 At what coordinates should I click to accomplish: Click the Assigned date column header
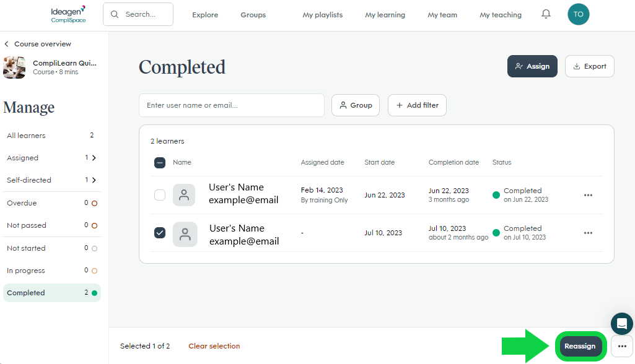(x=322, y=162)
